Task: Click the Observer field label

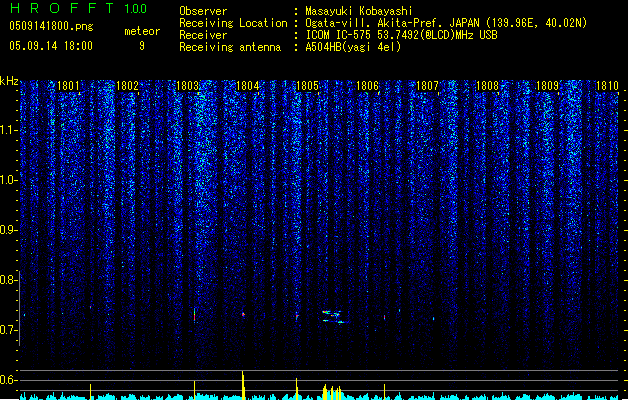Action: [x=203, y=11]
